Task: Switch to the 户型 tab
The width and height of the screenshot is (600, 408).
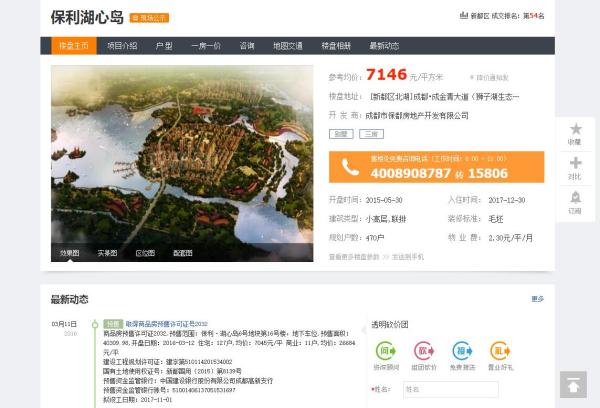Action: (x=164, y=46)
